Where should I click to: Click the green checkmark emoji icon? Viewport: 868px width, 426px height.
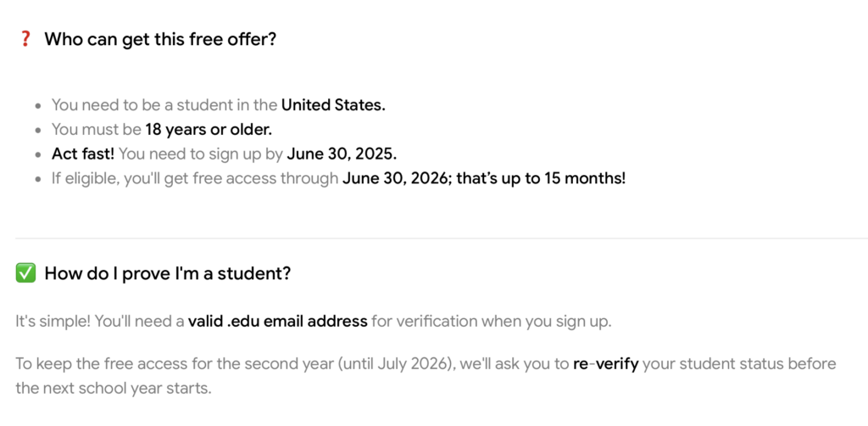point(25,273)
